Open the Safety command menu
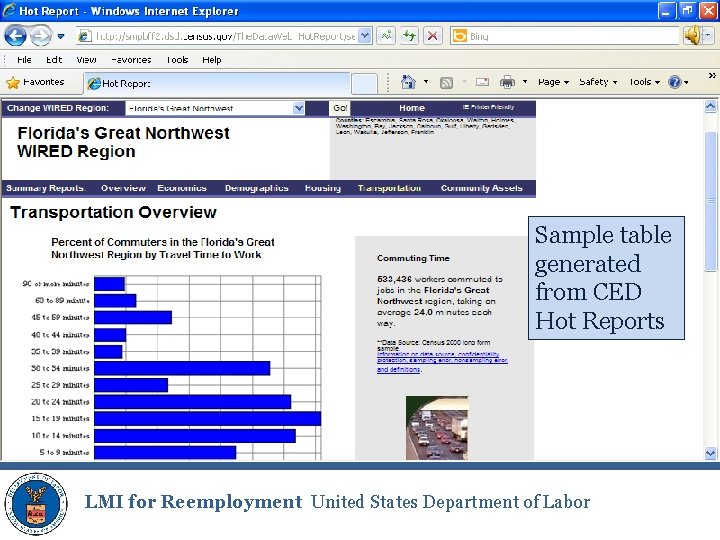This screenshot has height=540, width=720. point(598,82)
